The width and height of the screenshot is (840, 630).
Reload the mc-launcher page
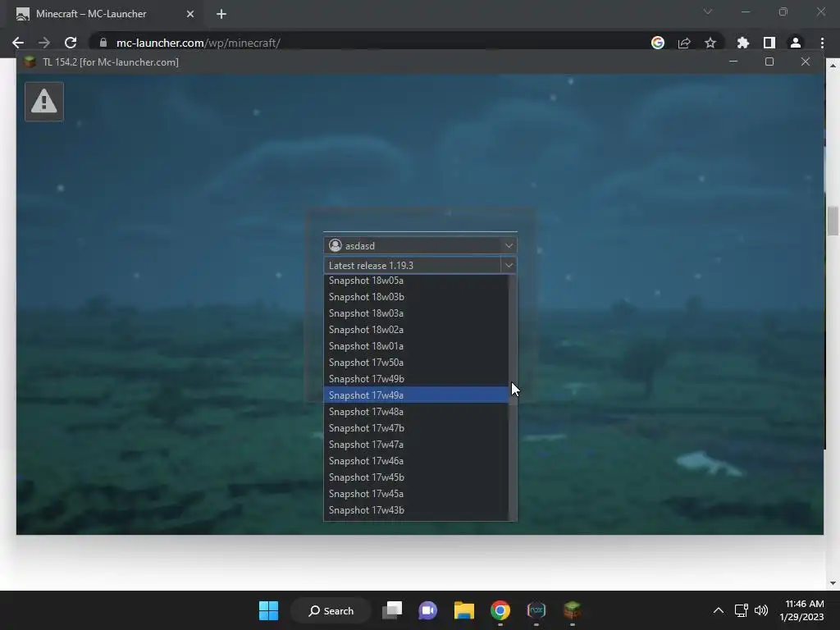71,43
